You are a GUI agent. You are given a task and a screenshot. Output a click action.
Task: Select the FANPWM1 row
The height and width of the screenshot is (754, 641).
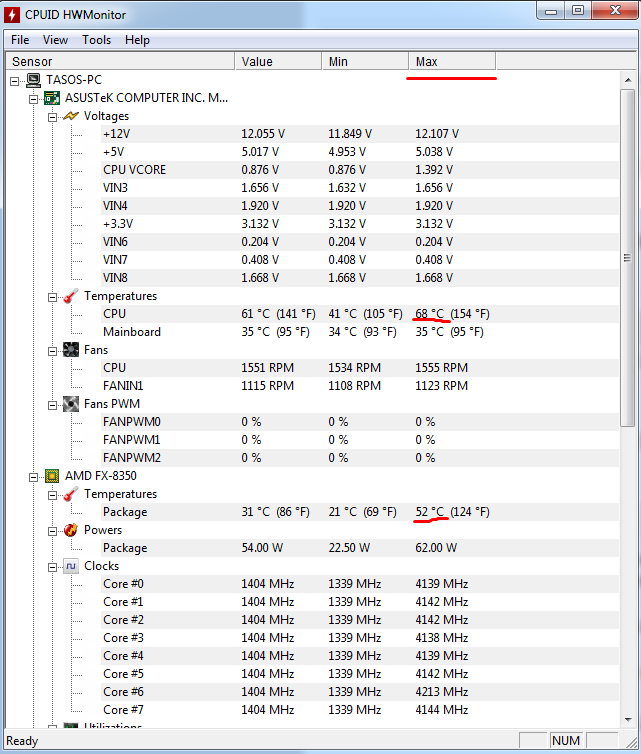pos(360,440)
